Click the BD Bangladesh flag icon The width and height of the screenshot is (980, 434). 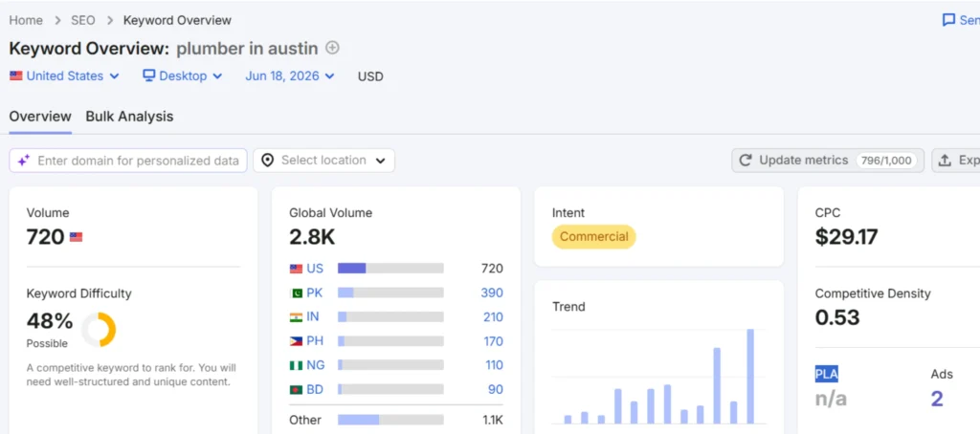tap(297, 390)
